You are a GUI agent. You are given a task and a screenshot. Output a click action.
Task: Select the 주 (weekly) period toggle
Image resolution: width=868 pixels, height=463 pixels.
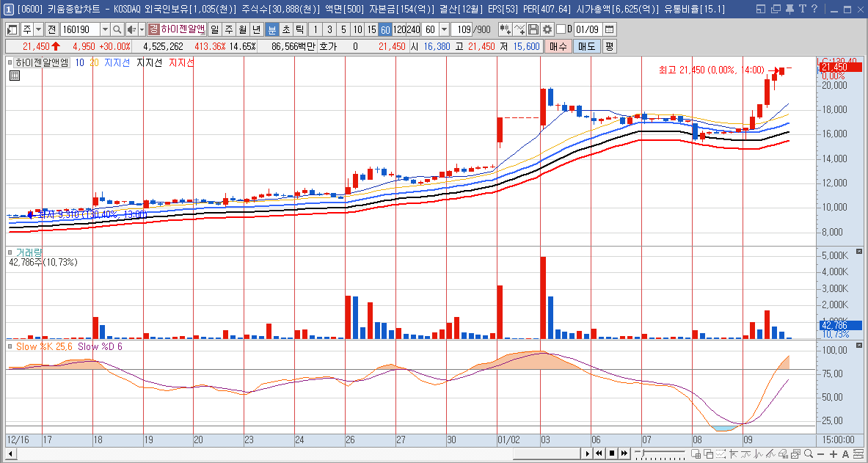pos(229,29)
